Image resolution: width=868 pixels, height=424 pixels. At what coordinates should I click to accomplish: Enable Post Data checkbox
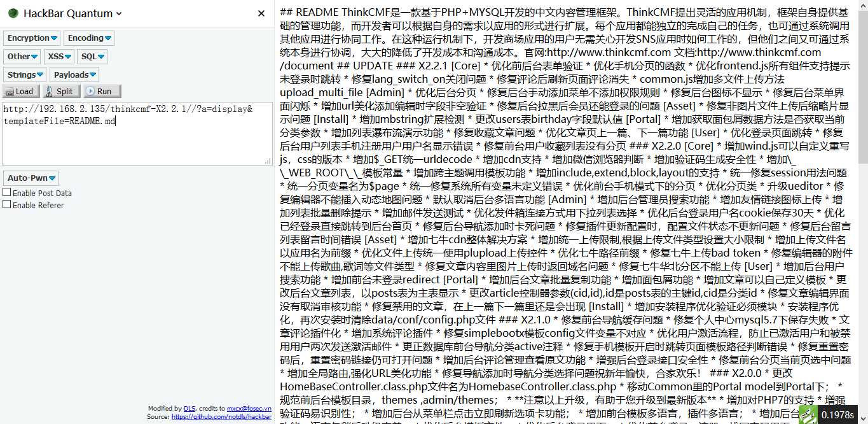[x=7, y=192]
